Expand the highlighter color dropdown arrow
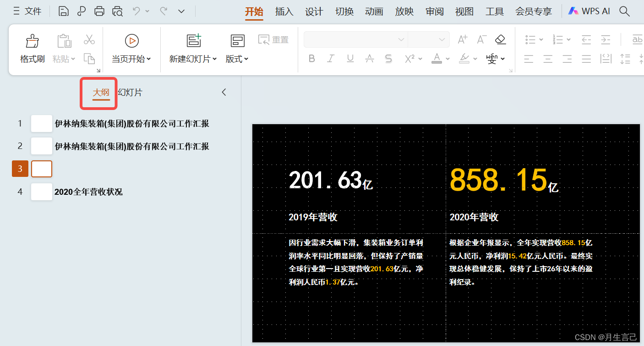This screenshot has width=644, height=346. (475, 59)
